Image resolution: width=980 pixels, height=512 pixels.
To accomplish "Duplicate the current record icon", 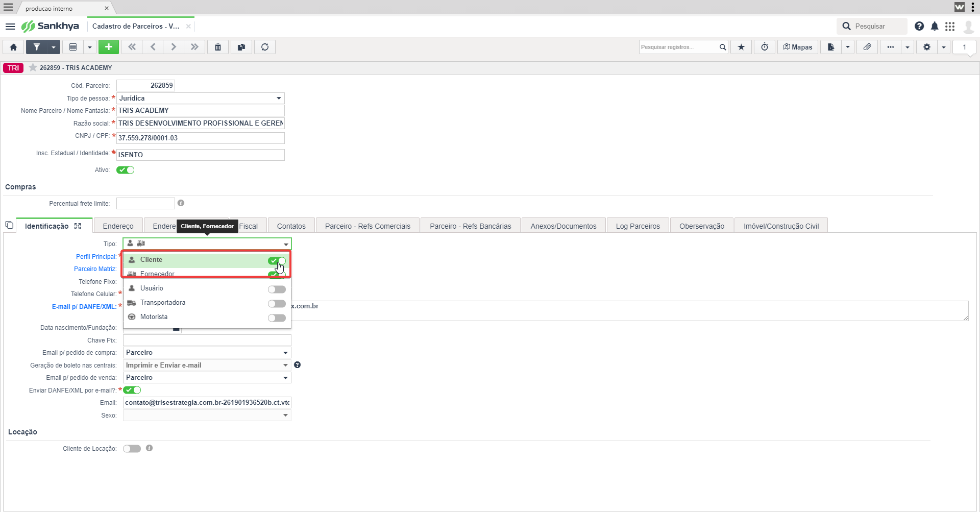I will pos(241,47).
